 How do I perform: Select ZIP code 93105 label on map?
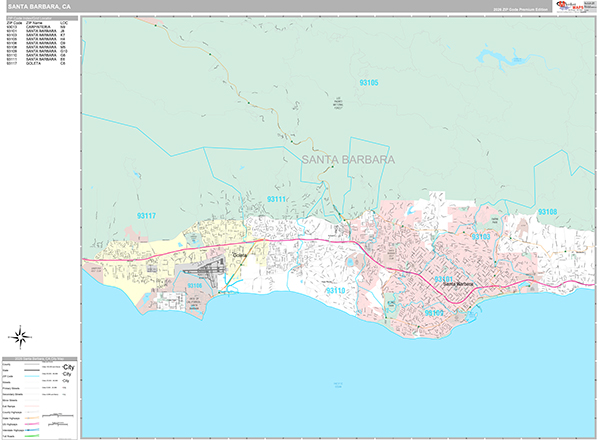coord(369,83)
